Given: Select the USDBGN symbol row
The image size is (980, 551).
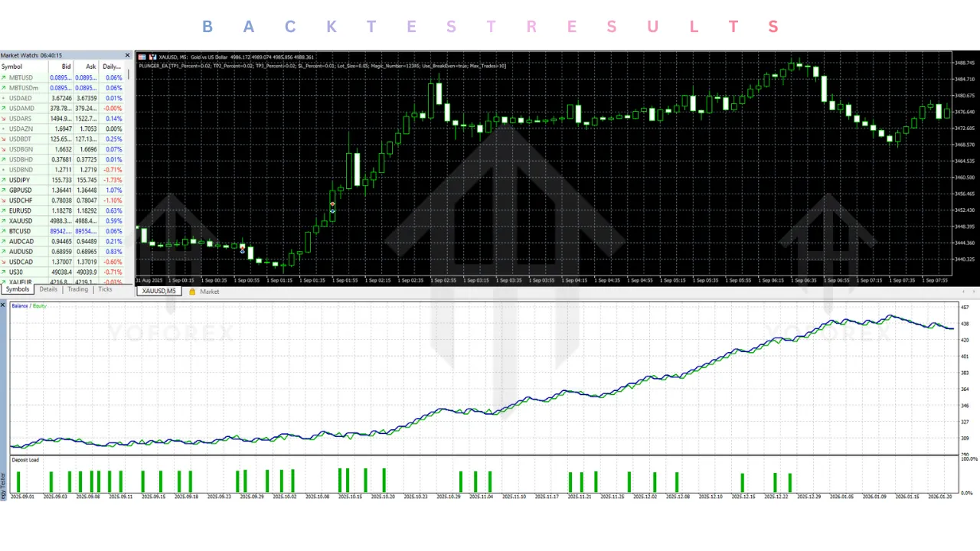Looking at the screenshot, I should [x=63, y=149].
